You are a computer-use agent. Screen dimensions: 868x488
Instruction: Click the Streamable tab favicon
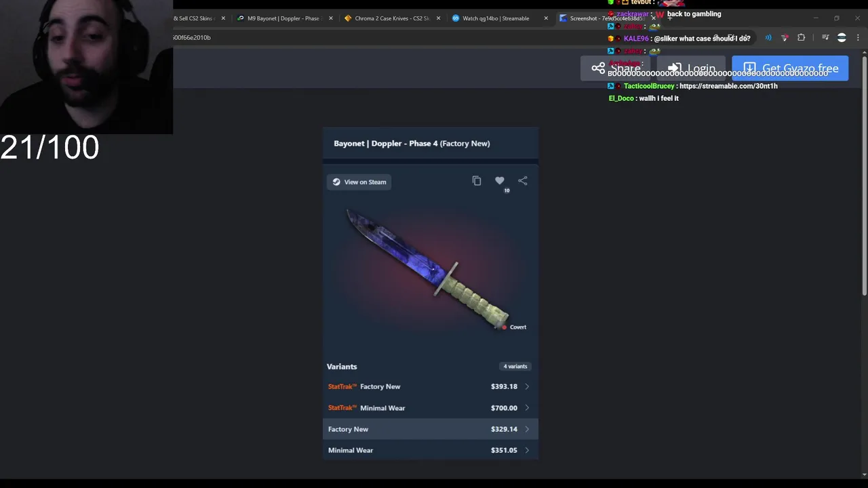click(456, 18)
